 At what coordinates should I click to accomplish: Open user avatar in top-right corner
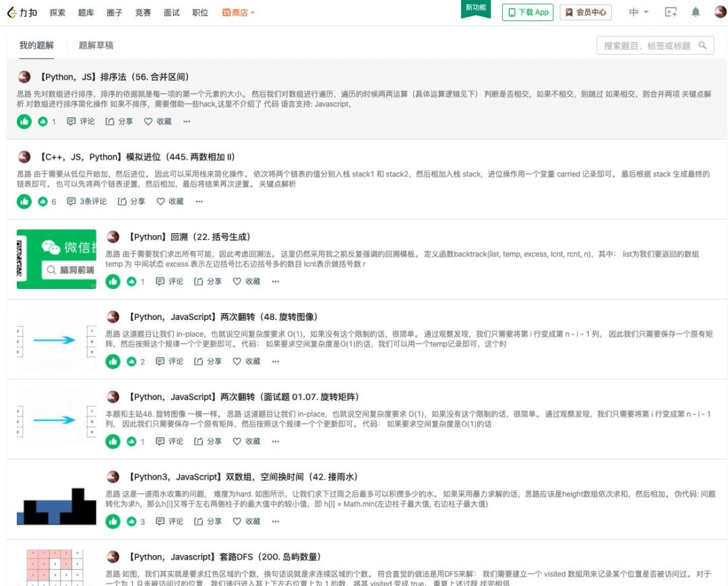pyautogui.click(x=720, y=11)
